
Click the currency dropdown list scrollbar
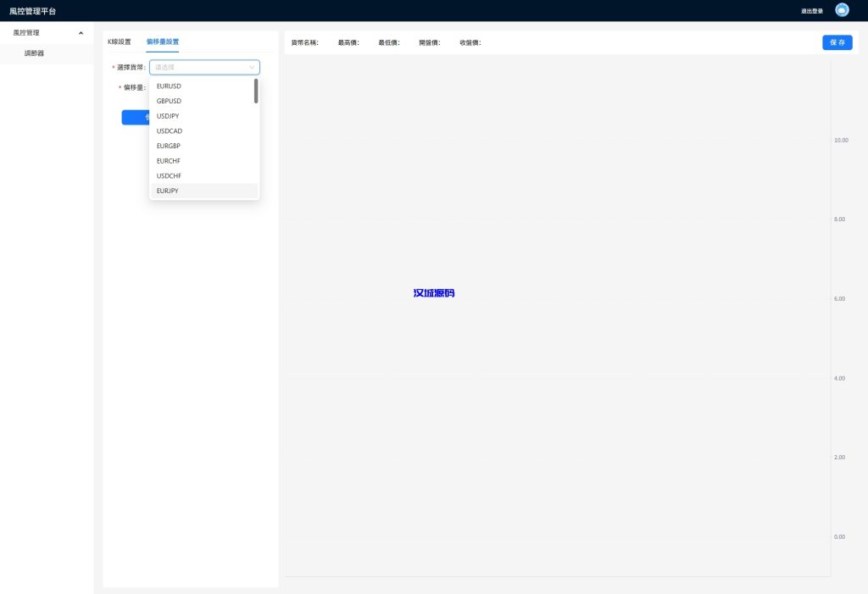(x=256, y=92)
